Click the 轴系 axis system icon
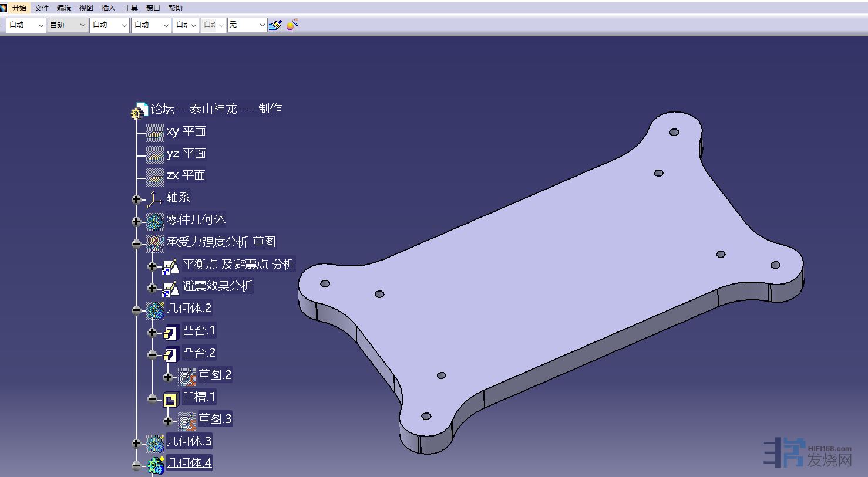The image size is (868, 477). (154, 199)
